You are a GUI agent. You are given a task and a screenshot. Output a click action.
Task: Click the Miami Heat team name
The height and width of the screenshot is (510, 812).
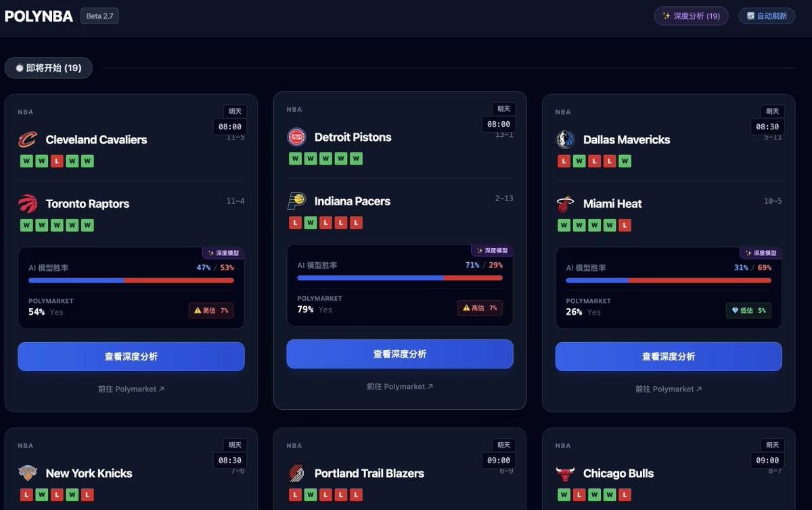click(612, 203)
